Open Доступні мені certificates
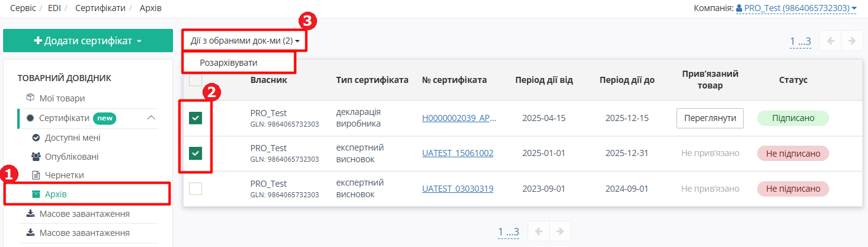 [x=73, y=138]
